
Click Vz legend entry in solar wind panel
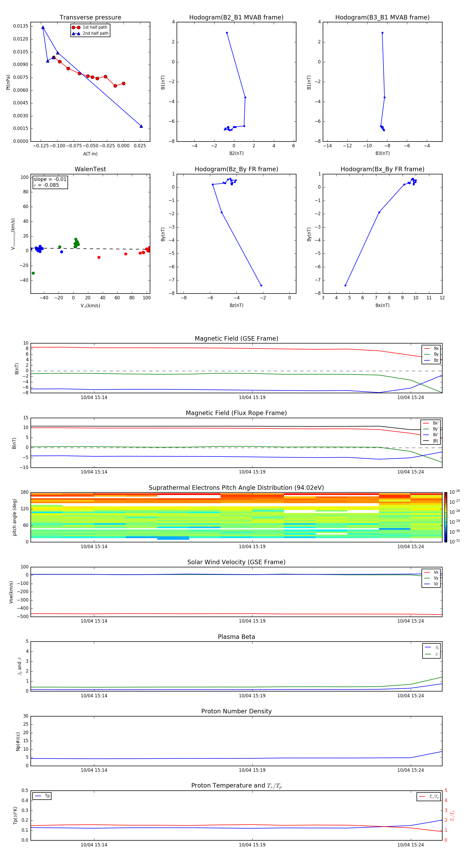(431, 584)
